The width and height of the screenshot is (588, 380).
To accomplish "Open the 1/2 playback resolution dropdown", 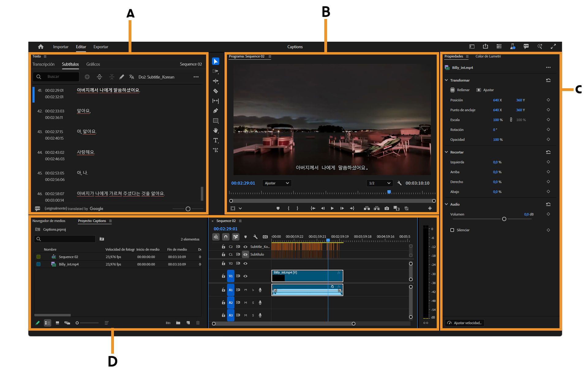I will (379, 183).
